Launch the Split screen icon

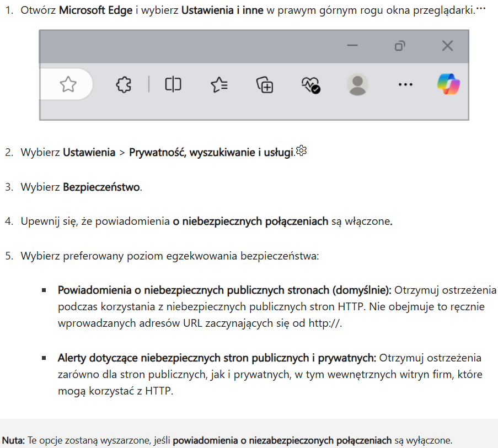(x=173, y=84)
